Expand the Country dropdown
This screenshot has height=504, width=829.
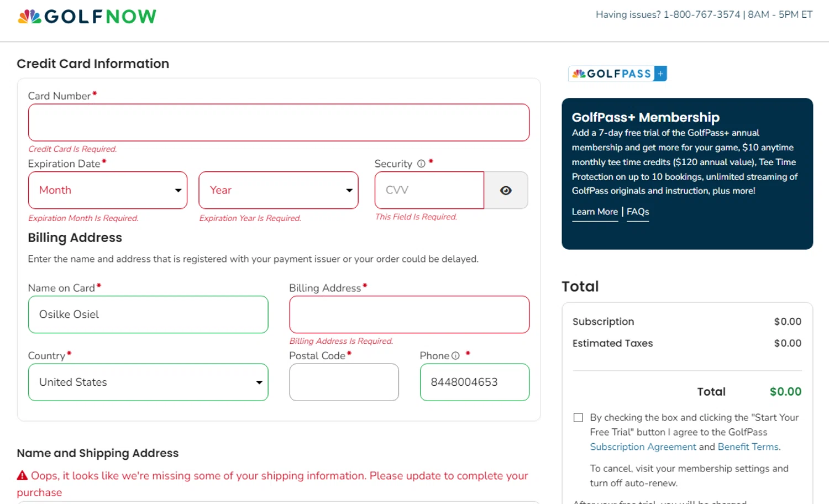point(148,382)
